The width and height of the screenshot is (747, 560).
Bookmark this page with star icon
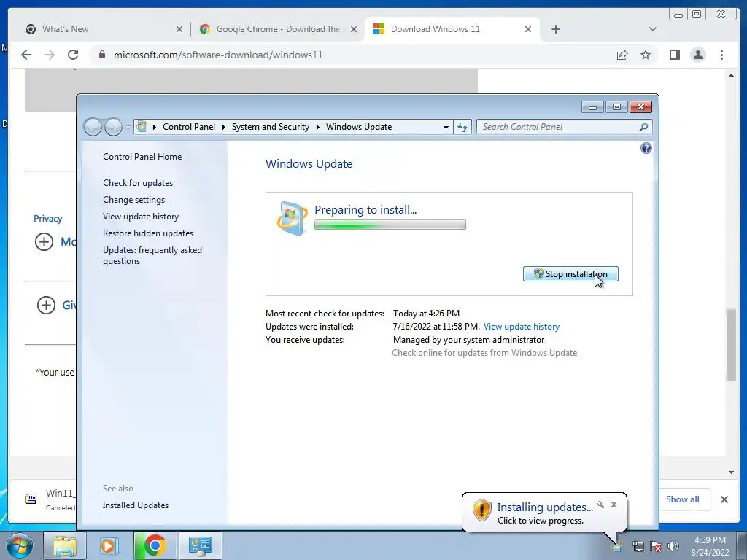pyautogui.click(x=646, y=55)
